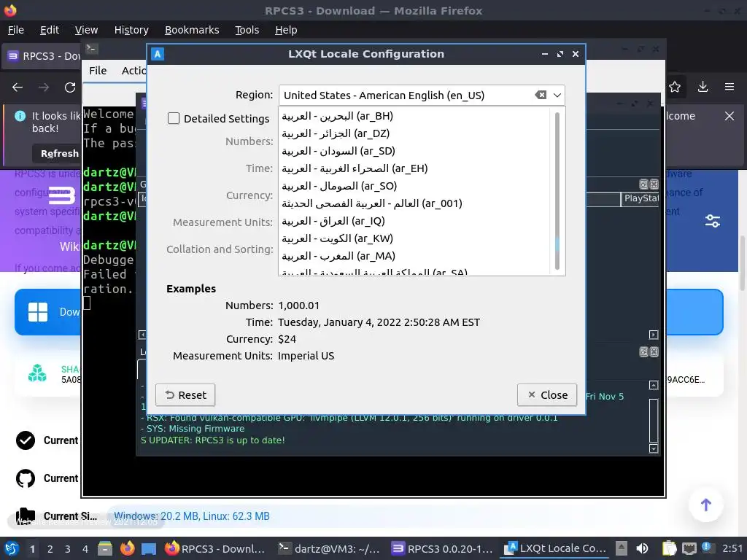This screenshot has width=747, height=560.
Task: Open file manager from panel
Action: [x=105, y=548]
